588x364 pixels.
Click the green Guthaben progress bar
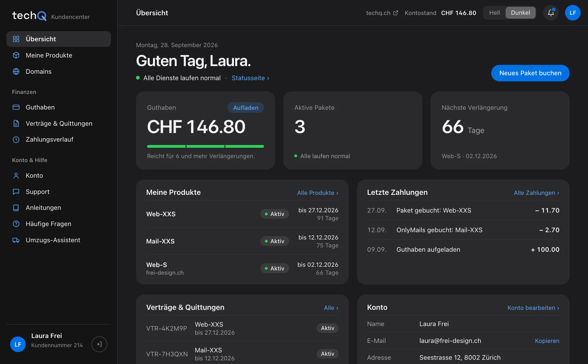(205, 147)
